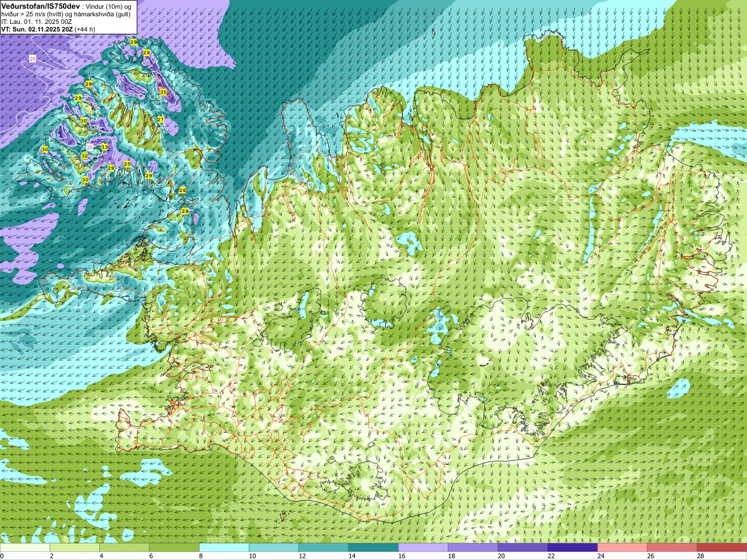Select the dark red legend swatch above 28
Screen dimensions: 747x560
pyautogui.click(x=722, y=548)
